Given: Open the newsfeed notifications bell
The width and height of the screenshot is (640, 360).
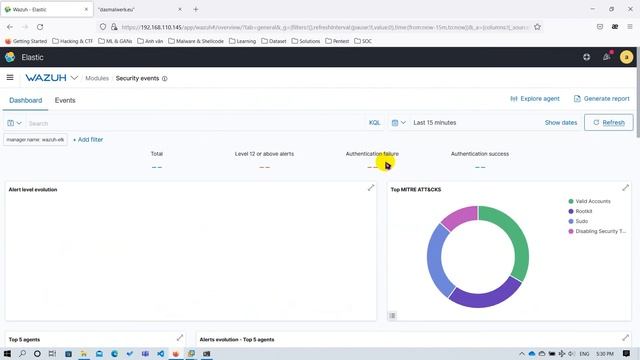Looking at the screenshot, I should tap(607, 57).
